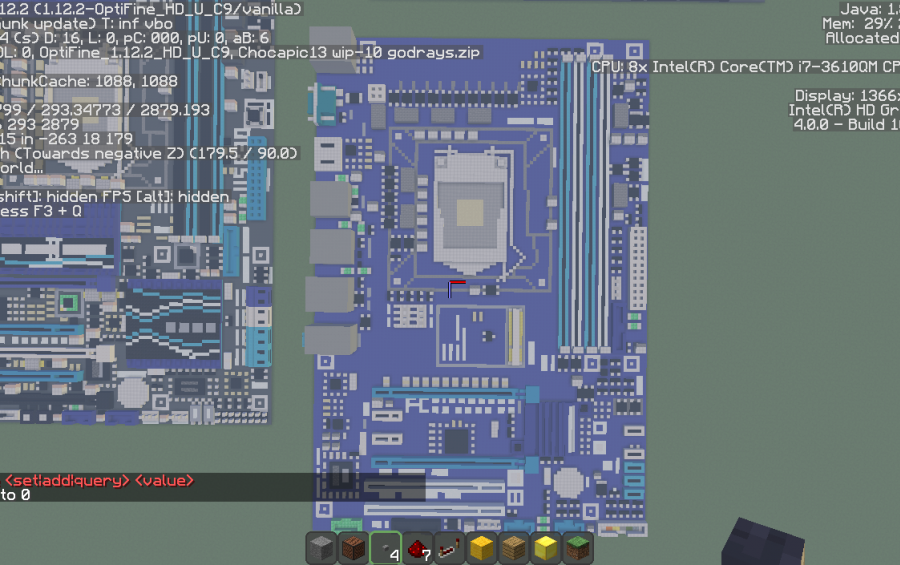900x565 pixels.
Task: Select the yellow block beside grass block
Action: click(546, 548)
